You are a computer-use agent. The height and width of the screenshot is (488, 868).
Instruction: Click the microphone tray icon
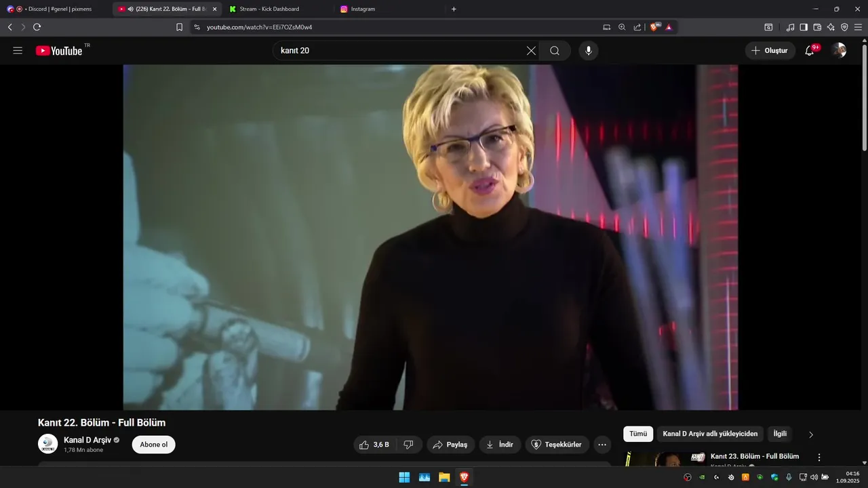[x=789, y=477]
